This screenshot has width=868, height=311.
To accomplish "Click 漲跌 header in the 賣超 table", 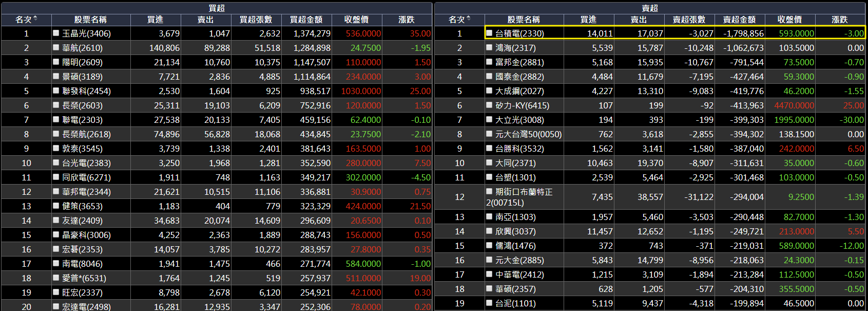I will coord(839,20).
